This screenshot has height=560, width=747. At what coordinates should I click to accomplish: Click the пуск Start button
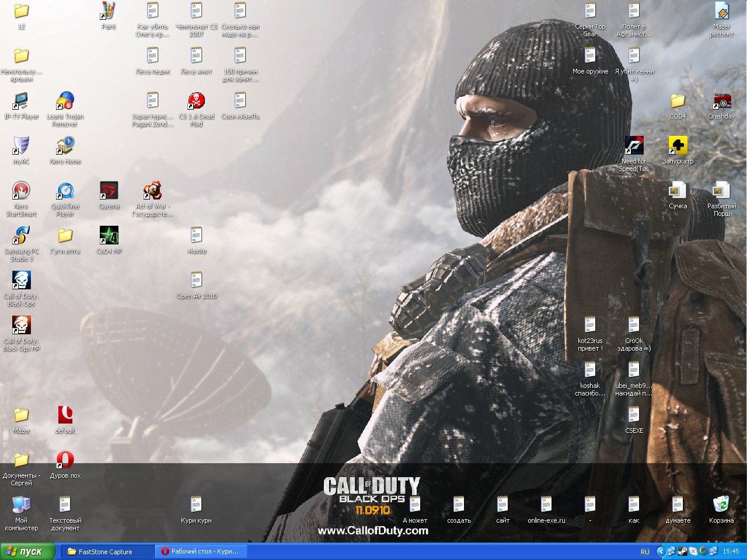pyautogui.click(x=28, y=551)
